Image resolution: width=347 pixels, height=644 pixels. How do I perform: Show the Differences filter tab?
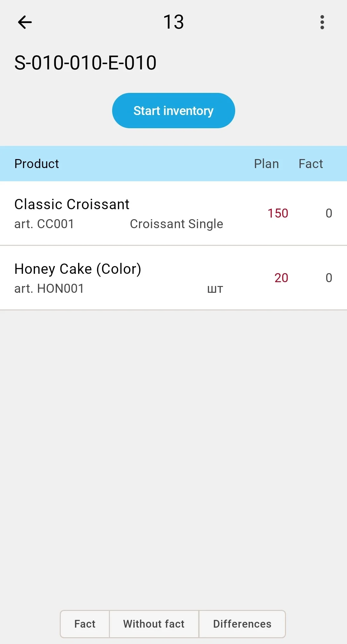[x=242, y=624]
